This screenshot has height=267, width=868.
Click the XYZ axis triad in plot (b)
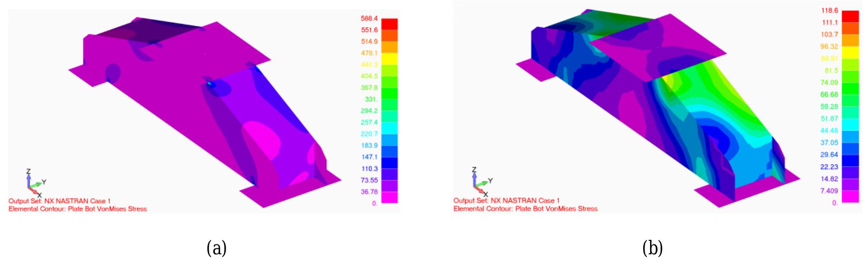coord(479,182)
